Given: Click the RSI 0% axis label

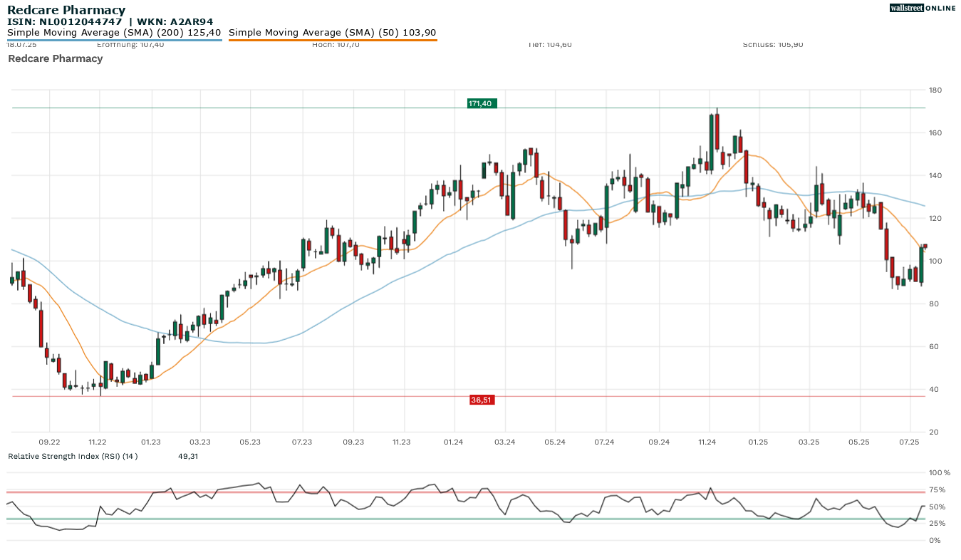Looking at the screenshot, I should 935,541.
